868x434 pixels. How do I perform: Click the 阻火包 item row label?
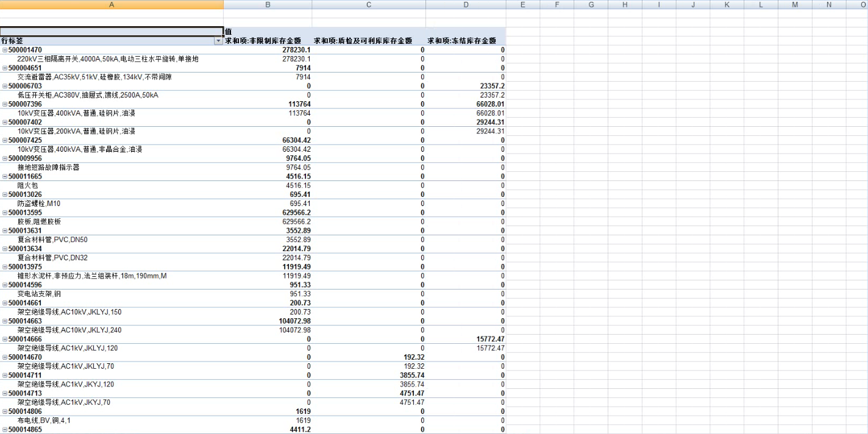click(x=27, y=185)
